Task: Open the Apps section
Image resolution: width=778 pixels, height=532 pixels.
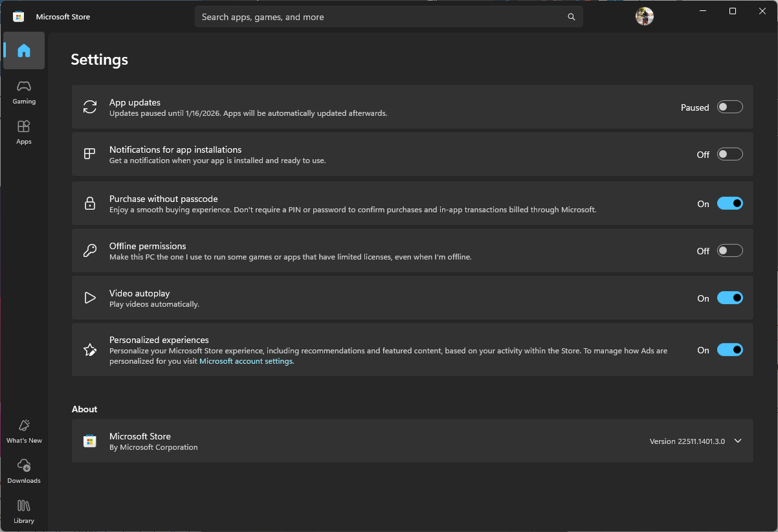Action: point(24,132)
